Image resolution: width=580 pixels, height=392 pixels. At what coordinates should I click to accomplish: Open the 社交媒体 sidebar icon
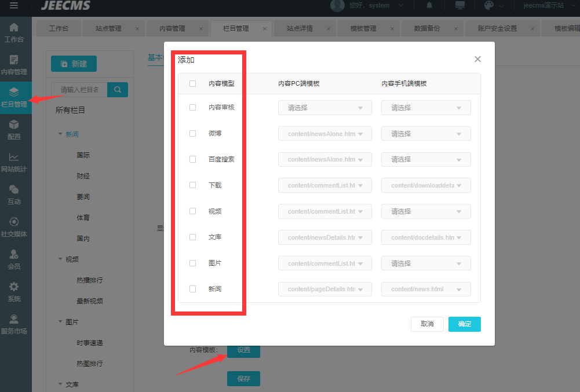point(14,222)
